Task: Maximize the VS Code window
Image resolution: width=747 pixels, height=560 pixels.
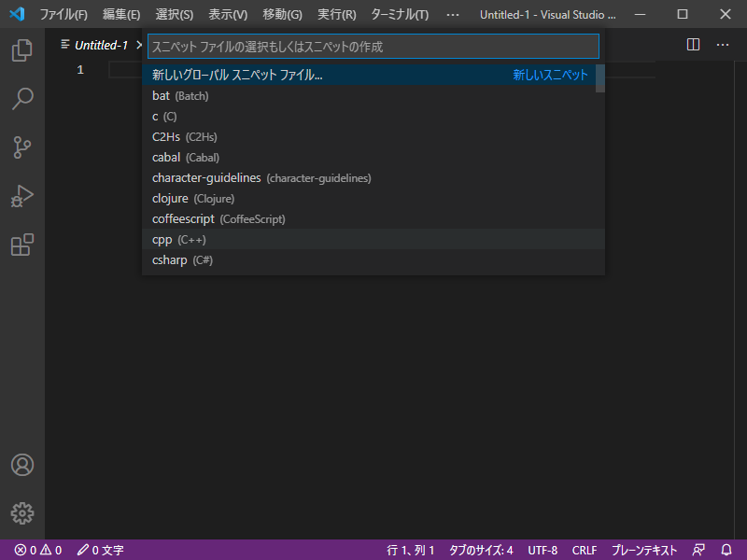Action: tap(683, 14)
